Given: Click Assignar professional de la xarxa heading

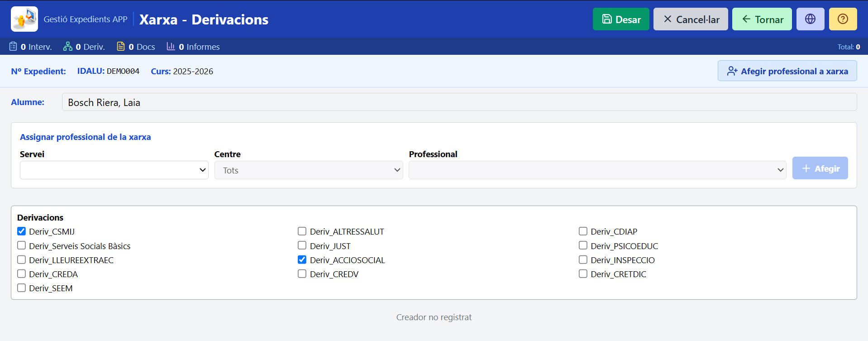Looking at the screenshot, I should click(86, 137).
